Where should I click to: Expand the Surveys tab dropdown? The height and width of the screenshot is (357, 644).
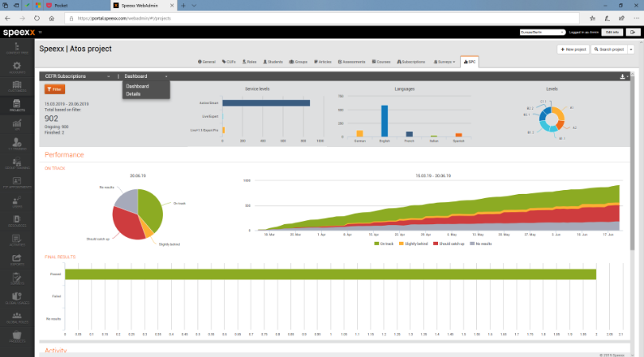(x=444, y=62)
